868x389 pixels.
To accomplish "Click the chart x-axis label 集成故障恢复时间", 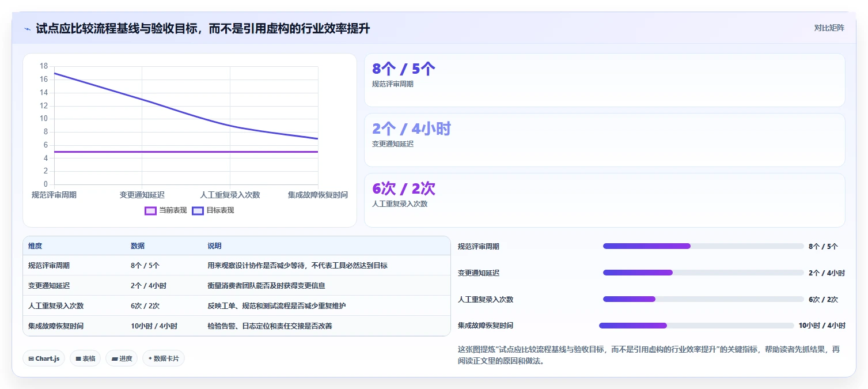I will click(318, 195).
